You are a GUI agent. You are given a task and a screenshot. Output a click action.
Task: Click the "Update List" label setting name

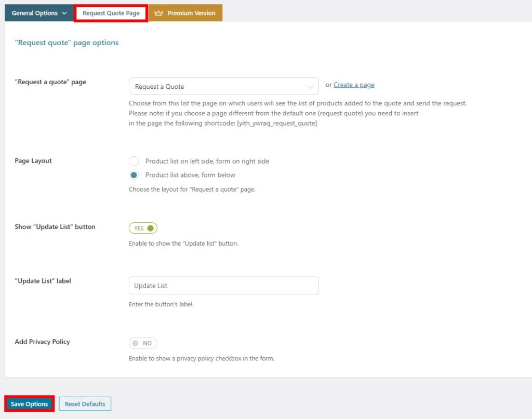point(43,281)
